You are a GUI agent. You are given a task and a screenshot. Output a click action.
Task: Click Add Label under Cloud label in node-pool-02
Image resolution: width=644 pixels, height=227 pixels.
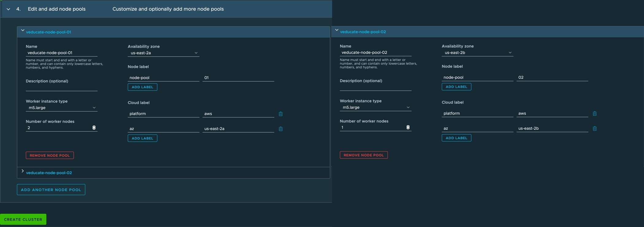coord(456,138)
